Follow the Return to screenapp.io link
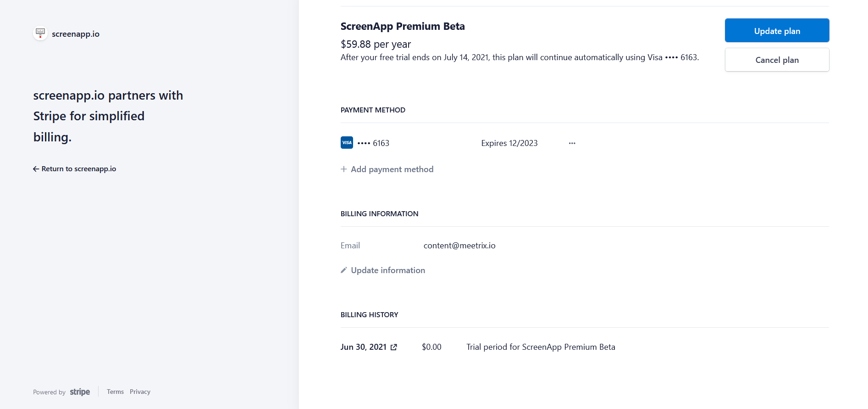868x409 pixels. pos(79,169)
